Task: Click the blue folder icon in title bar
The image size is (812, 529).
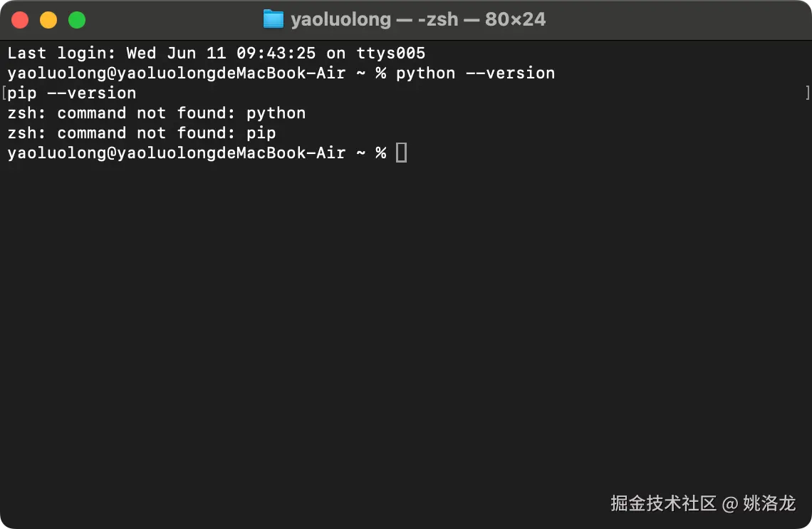Action: click(274, 19)
